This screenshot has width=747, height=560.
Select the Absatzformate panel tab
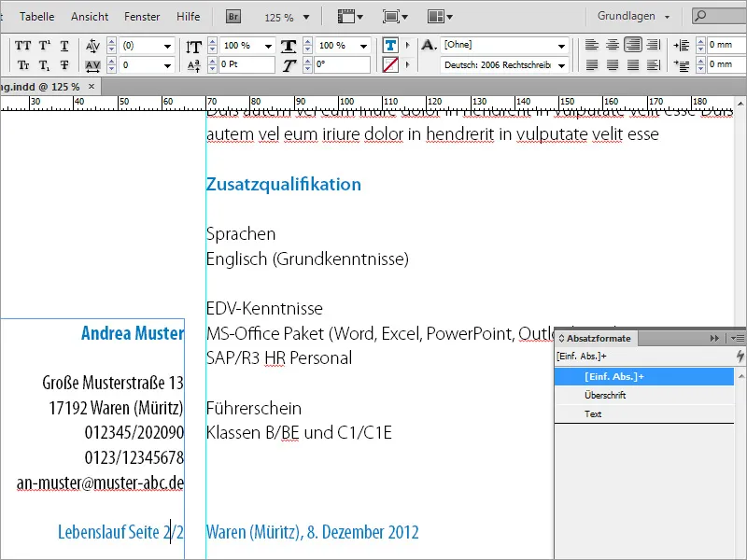tap(598, 338)
